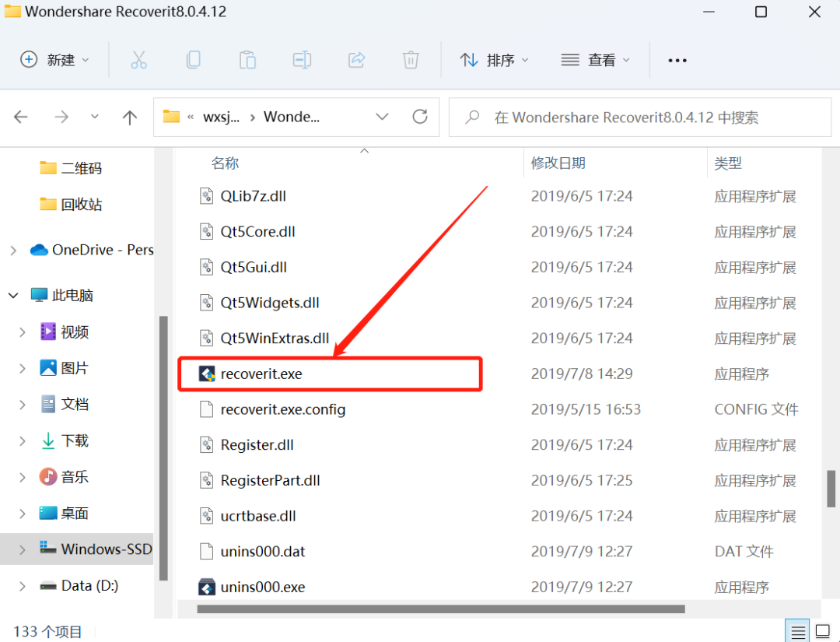This screenshot has width=840, height=642.
Task: Click the Share icon in toolbar
Action: pos(357,60)
